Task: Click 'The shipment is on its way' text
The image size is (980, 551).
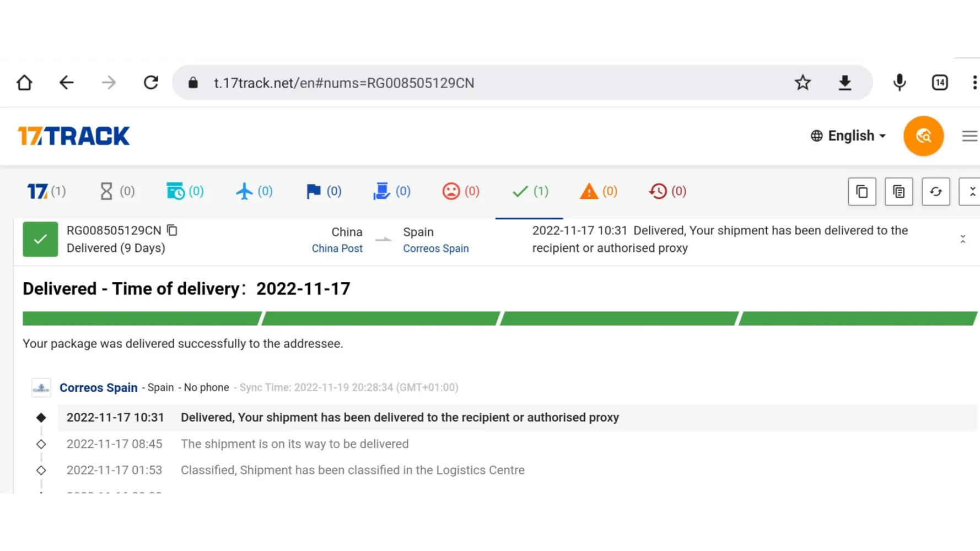Action: pyautogui.click(x=295, y=444)
